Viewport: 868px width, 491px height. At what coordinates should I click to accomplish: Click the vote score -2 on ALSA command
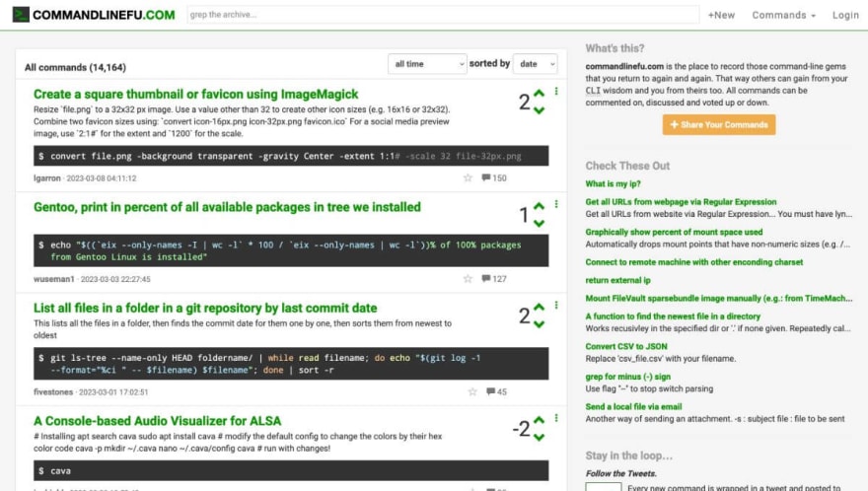coord(522,429)
